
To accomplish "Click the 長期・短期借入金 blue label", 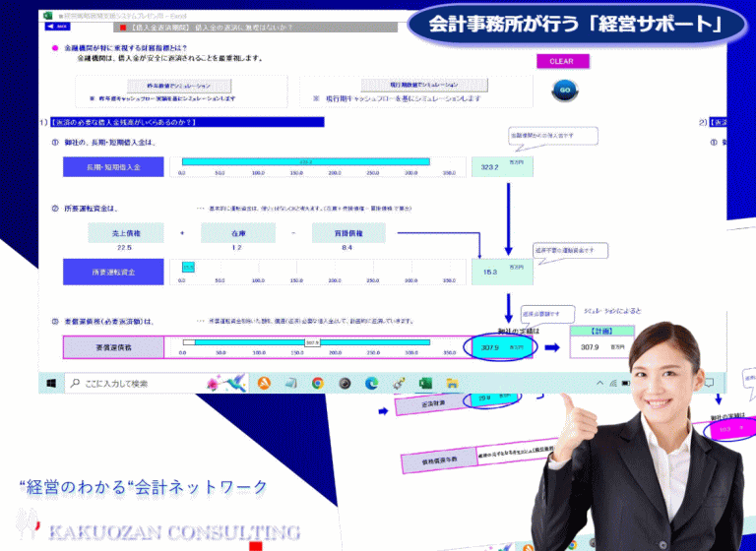I will click(x=113, y=167).
